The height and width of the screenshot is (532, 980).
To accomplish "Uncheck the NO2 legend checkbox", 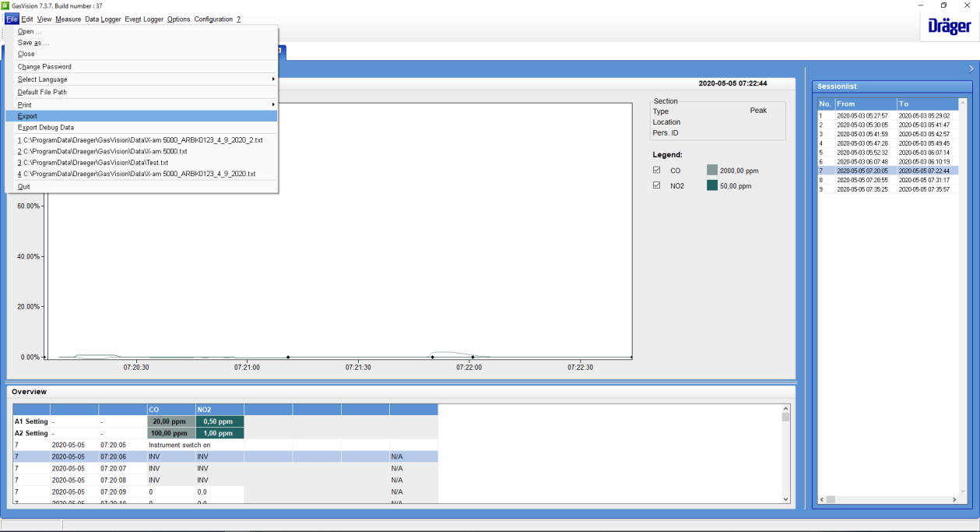I will click(x=656, y=185).
